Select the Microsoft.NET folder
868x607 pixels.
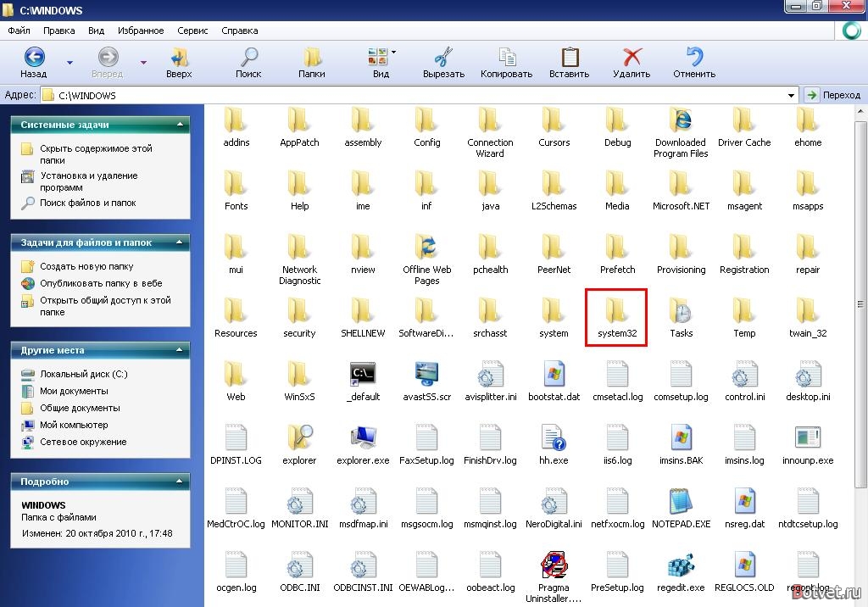[x=681, y=190]
